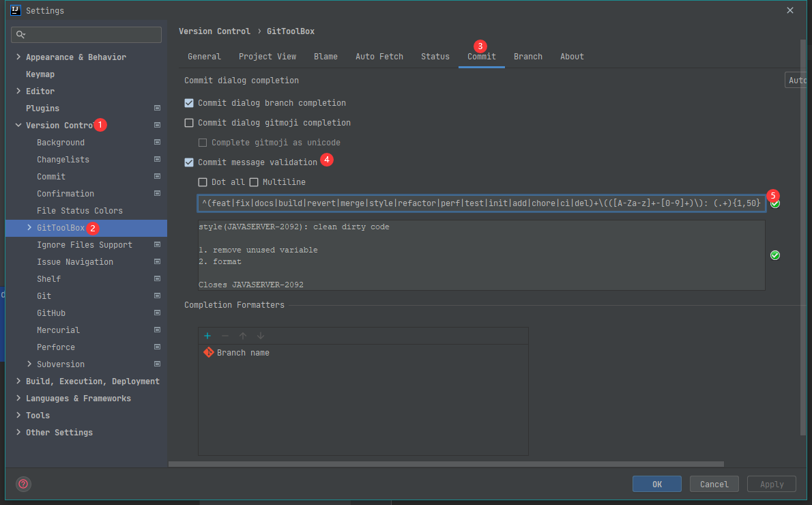Expand Build, Execution, Deployment section

[x=18, y=381]
